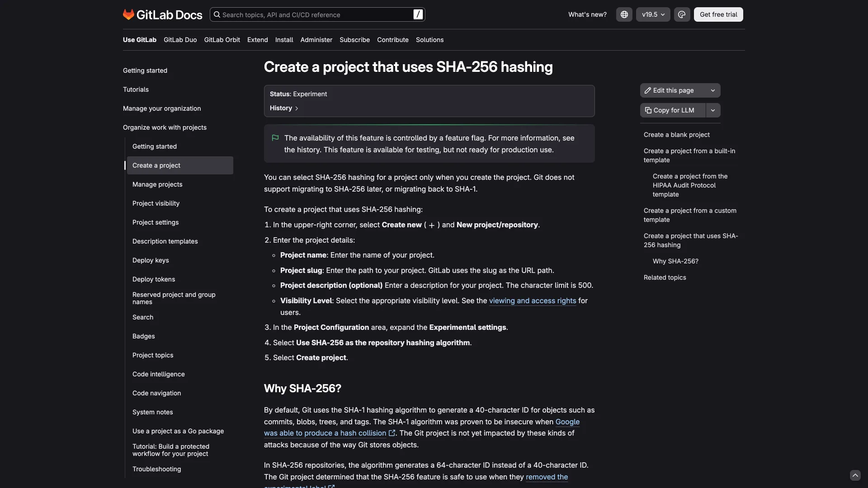Open Badges in the sidebar
Image resolution: width=868 pixels, height=488 pixels.
click(144, 336)
